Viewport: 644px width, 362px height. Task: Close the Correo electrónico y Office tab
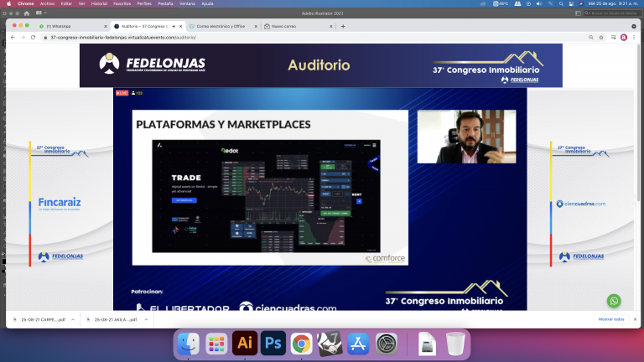click(256, 26)
